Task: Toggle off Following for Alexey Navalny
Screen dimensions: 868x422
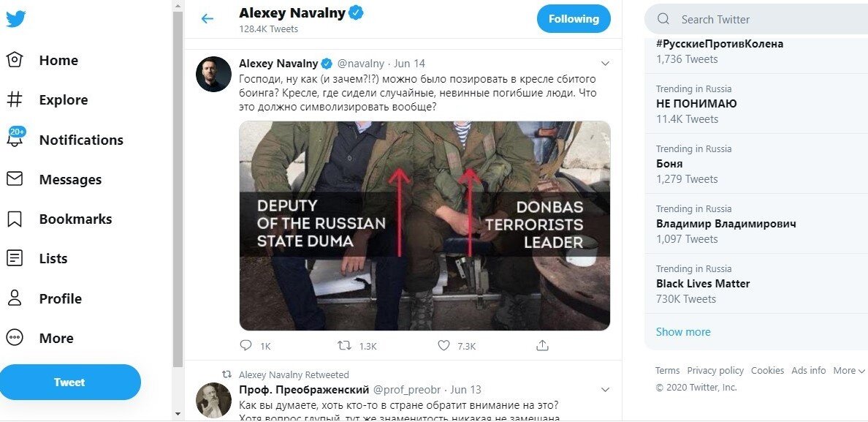Action: coord(574,18)
